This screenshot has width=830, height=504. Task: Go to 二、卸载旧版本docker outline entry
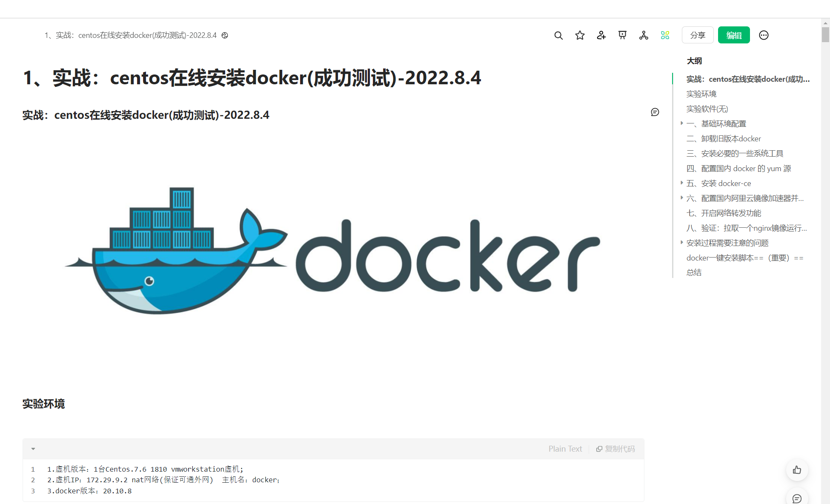pyautogui.click(x=724, y=139)
